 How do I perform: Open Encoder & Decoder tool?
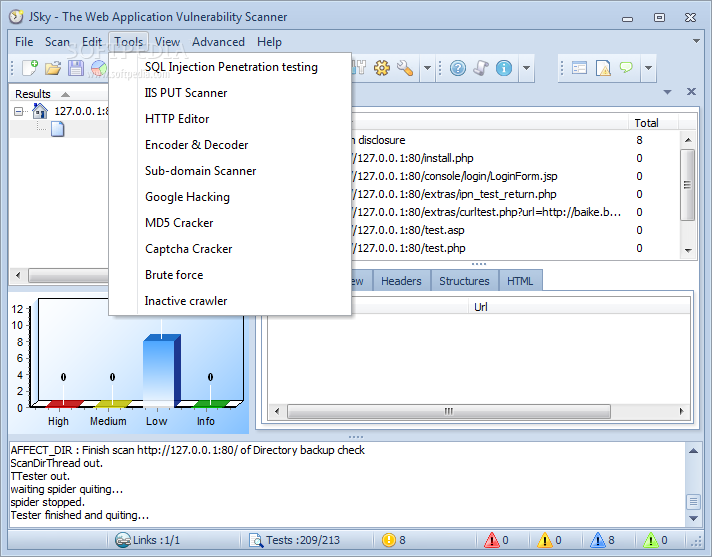click(x=231, y=145)
